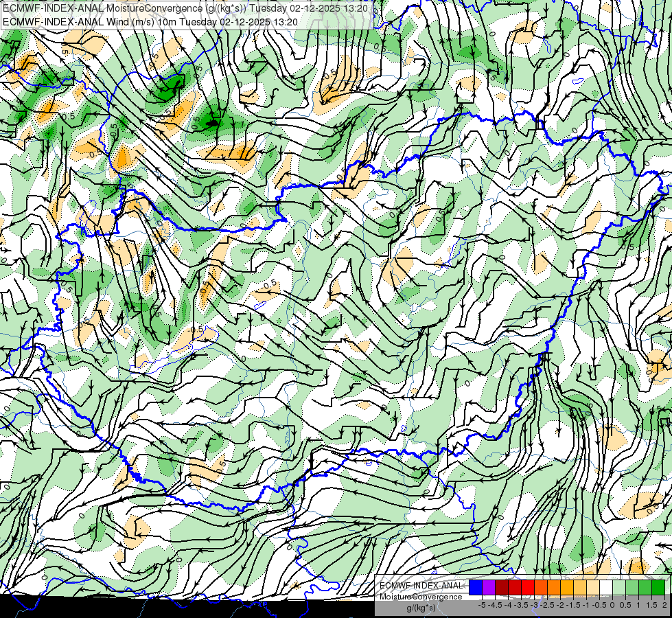Click the palest green legend swatch
Viewport: 672px width, 618px height.
click(x=619, y=587)
